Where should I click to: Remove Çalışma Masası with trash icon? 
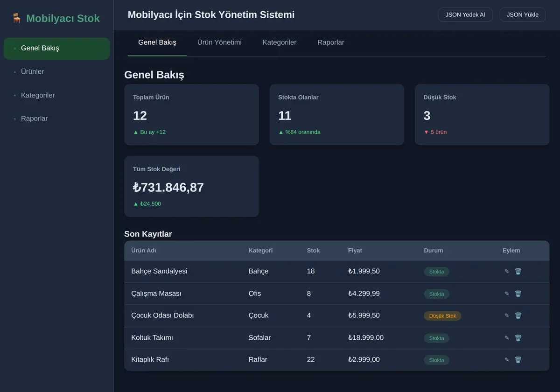[518, 294]
